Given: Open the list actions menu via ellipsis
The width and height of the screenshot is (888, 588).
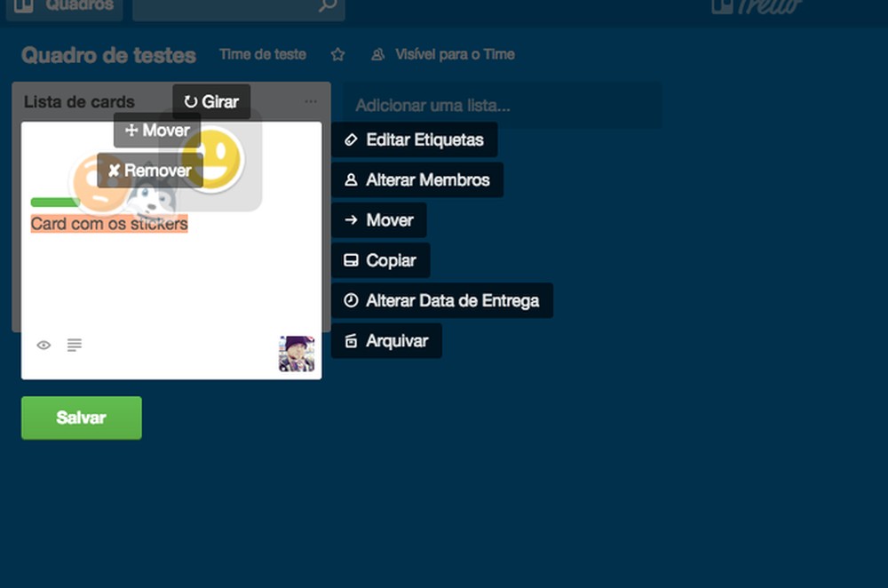Looking at the screenshot, I should [311, 101].
